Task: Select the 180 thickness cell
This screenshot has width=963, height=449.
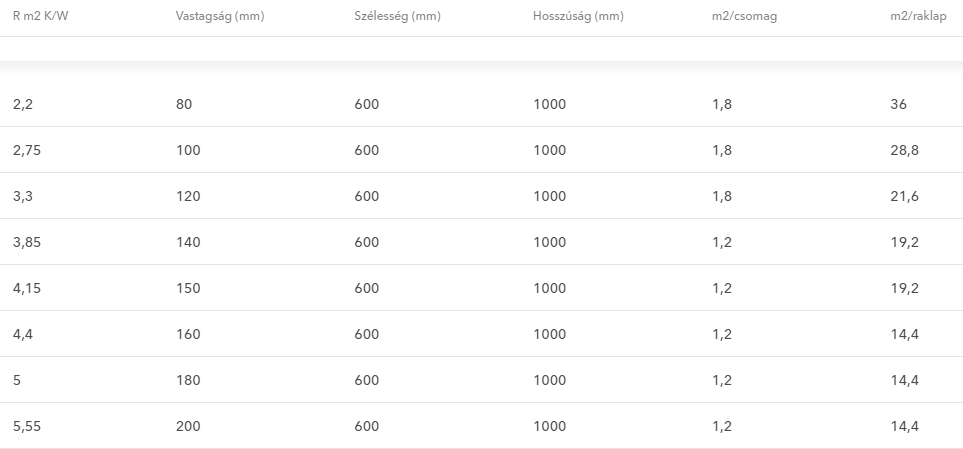Action: tap(188, 380)
